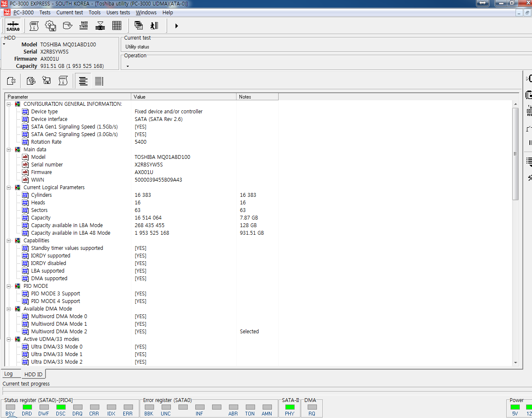The width and height of the screenshot is (532, 418).
Task: Click the refresh document icon above the tree
Action: [31, 81]
